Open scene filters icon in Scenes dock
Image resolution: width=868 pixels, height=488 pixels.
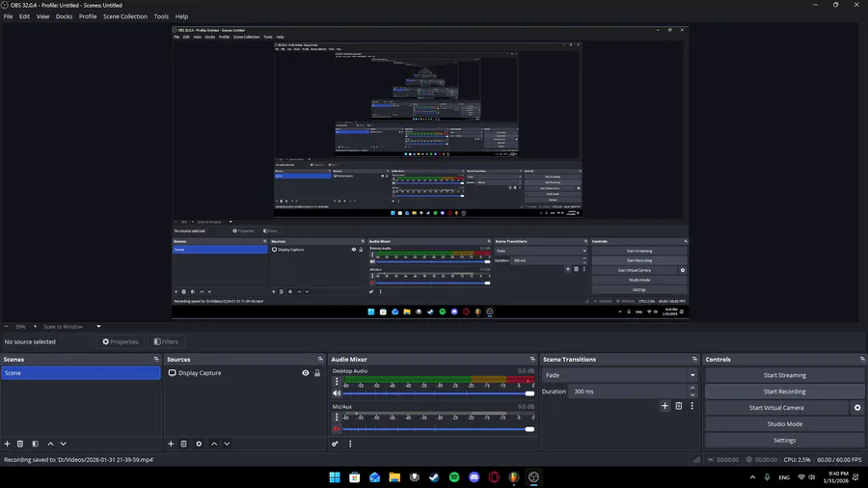point(35,444)
